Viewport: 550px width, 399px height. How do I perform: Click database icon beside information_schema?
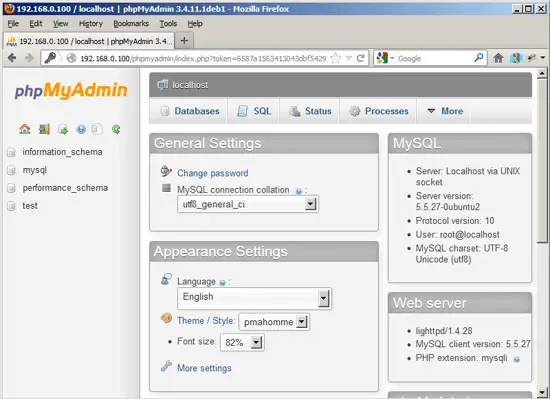click(x=12, y=152)
